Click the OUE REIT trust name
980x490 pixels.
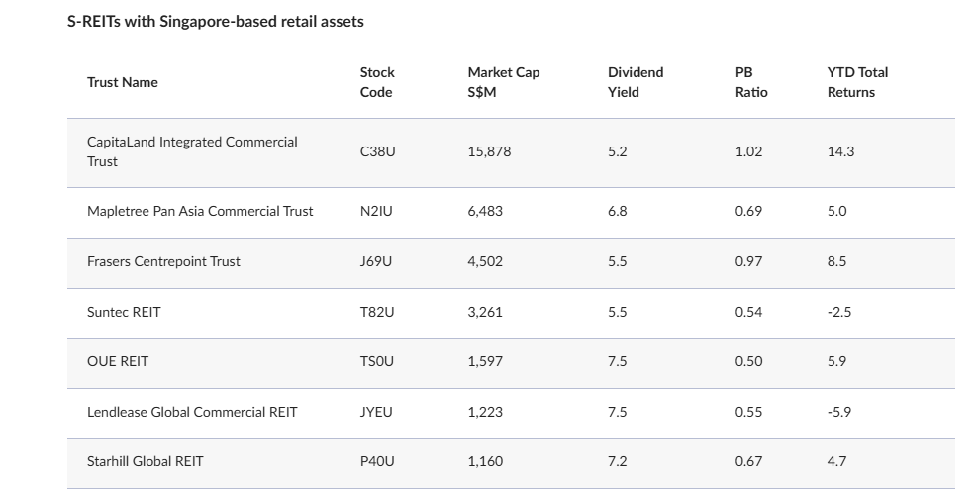[118, 361]
